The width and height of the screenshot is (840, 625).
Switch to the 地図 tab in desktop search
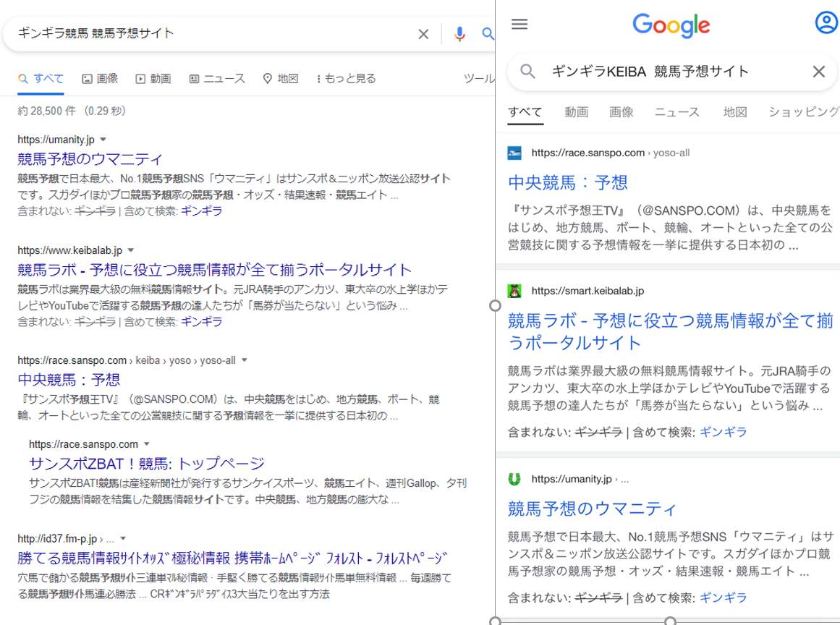[280, 79]
